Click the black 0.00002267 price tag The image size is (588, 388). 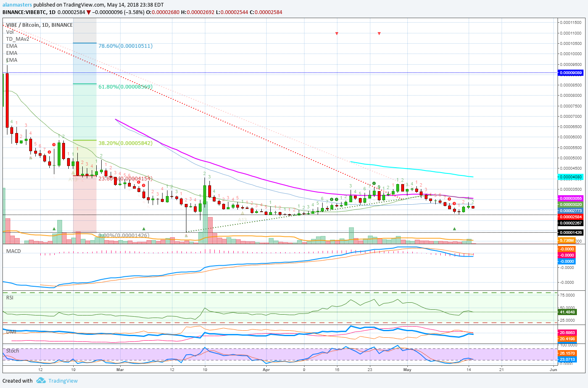click(x=570, y=223)
